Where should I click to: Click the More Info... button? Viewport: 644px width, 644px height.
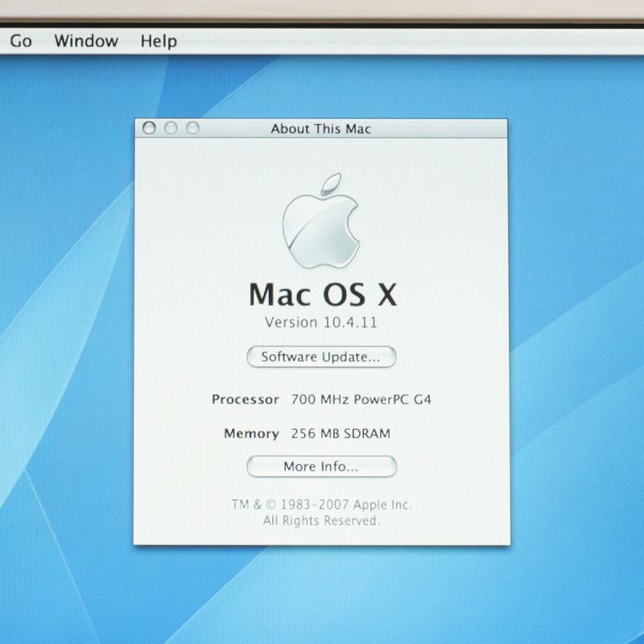coord(321,467)
